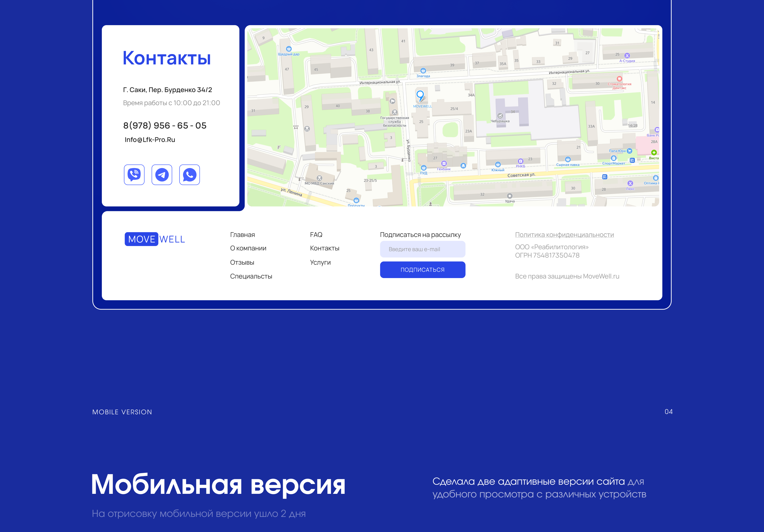This screenshot has height=532, width=764.
Task: Go to О компании page
Action: point(248,248)
